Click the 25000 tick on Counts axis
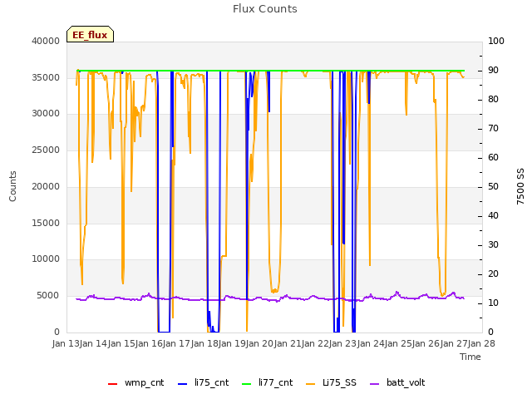This screenshot has height=399, width=532. click(x=46, y=150)
